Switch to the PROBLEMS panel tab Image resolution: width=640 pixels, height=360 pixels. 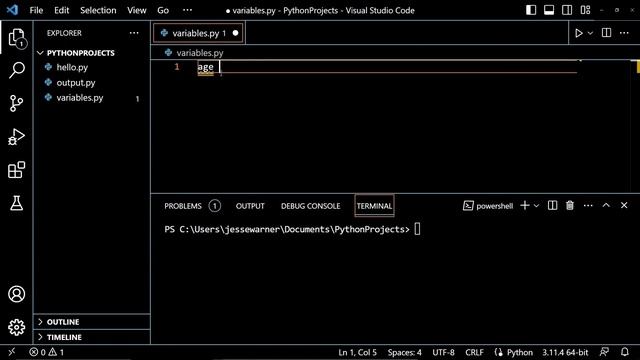183,206
